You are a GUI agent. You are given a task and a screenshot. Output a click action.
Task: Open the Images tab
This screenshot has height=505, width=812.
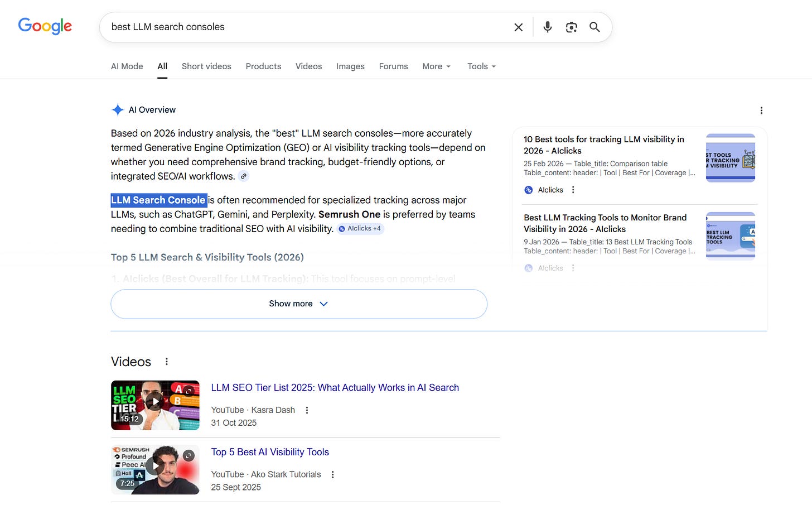tap(350, 66)
